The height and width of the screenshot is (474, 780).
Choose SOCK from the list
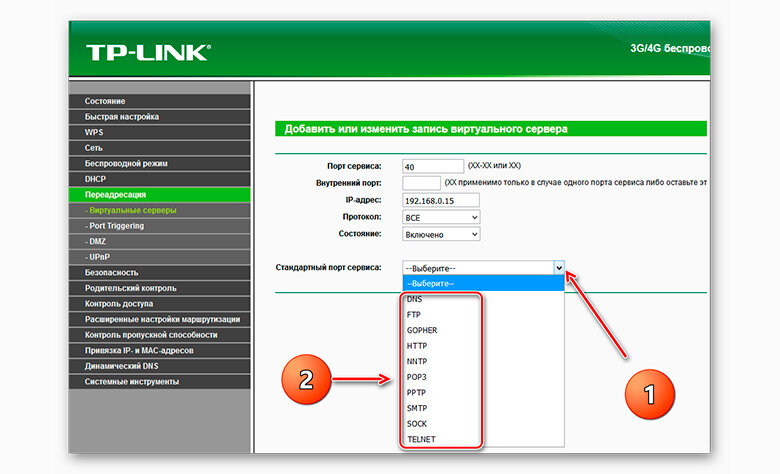point(483,424)
